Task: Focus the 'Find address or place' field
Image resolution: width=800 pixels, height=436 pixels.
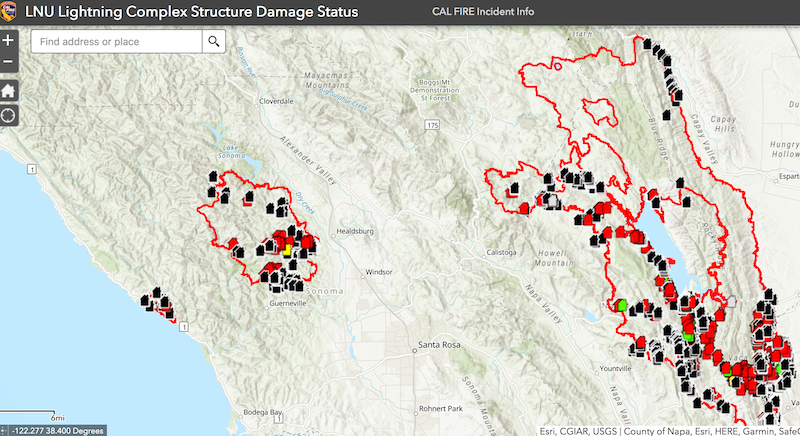Action: (x=117, y=42)
